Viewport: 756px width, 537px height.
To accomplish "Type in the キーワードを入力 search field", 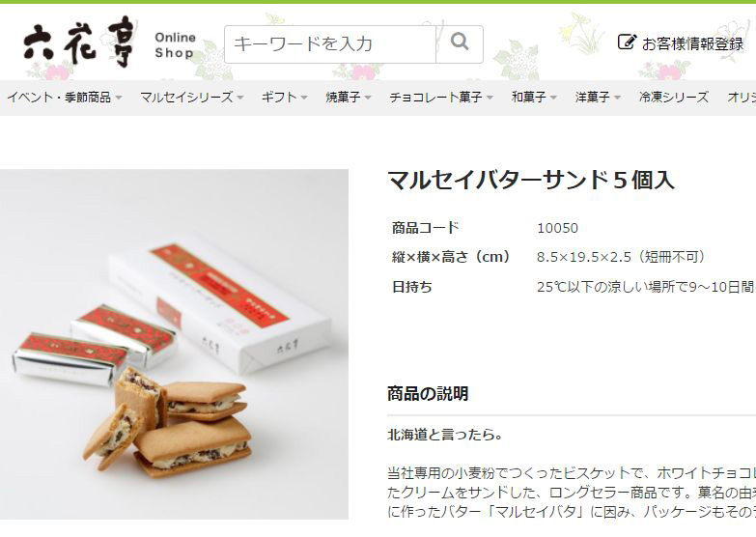I will (330, 43).
